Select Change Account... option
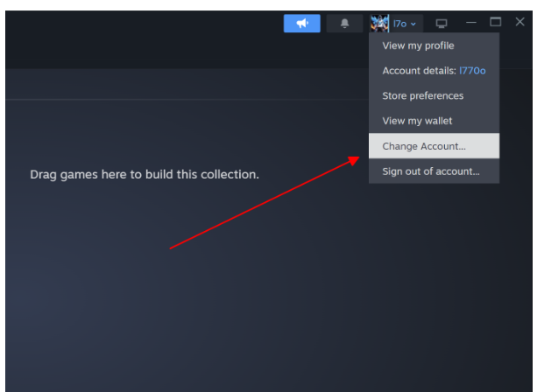Image resolution: width=537 pixels, height=392 pixels. (x=424, y=146)
